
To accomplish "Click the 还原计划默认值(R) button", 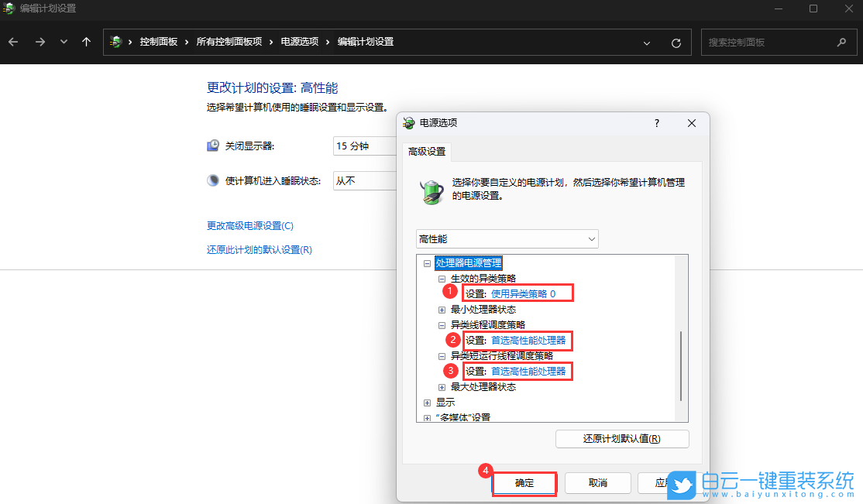I will pos(621,438).
